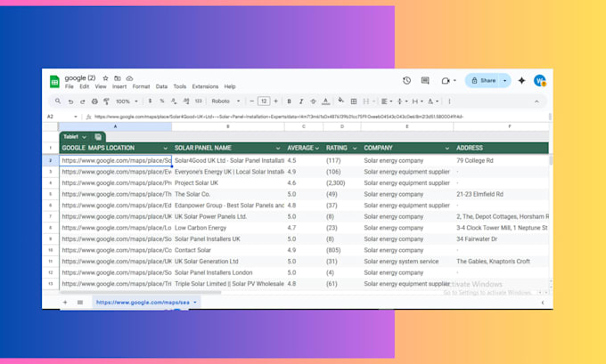Toggle bold formatting
606x364 pixels.
tap(289, 101)
